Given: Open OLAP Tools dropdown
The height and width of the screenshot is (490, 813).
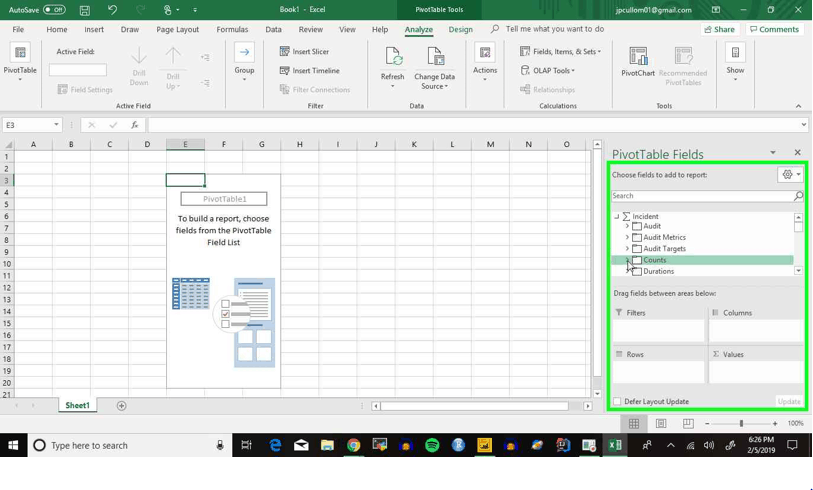Looking at the screenshot, I should pos(548,71).
